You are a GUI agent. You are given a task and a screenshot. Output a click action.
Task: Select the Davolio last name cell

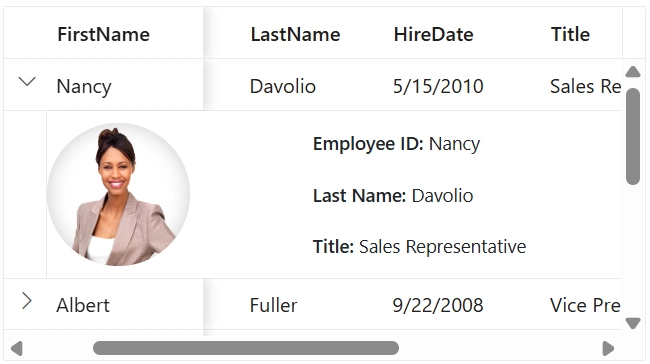click(283, 86)
